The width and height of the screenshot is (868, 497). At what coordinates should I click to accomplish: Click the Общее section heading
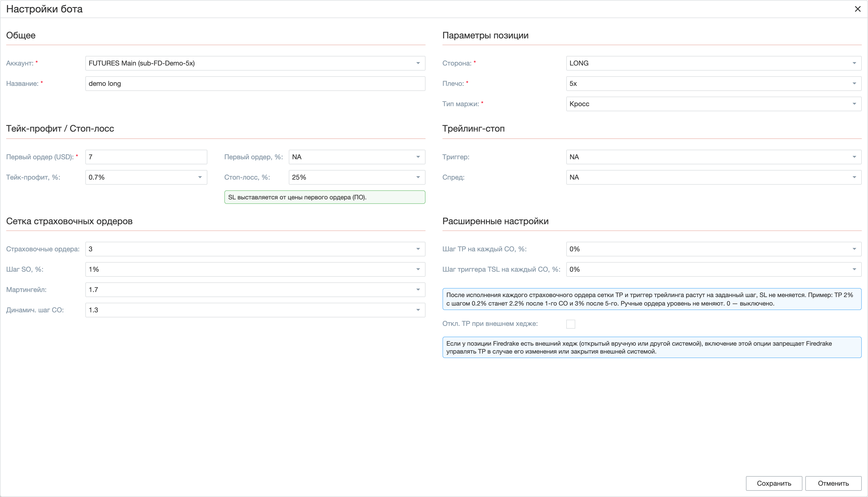(x=21, y=36)
